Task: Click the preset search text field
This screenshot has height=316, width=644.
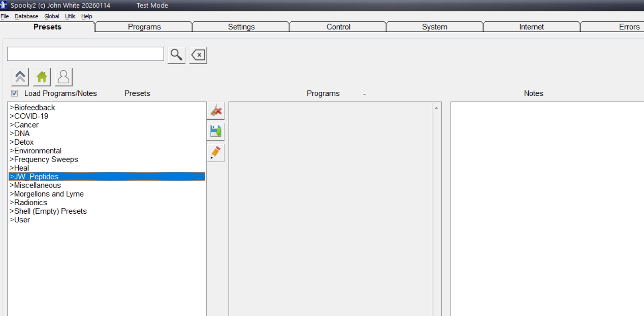Action: point(85,54)
